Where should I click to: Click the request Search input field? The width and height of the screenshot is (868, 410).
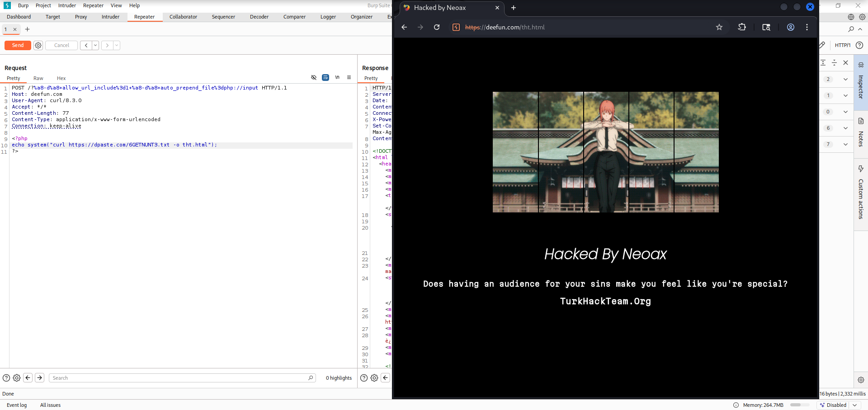[x=182, y=378]
